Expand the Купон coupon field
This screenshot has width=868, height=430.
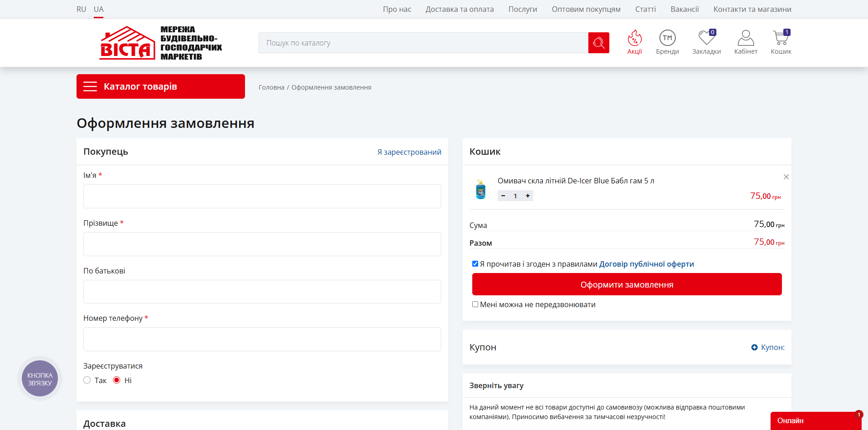(x=768, y=347)
